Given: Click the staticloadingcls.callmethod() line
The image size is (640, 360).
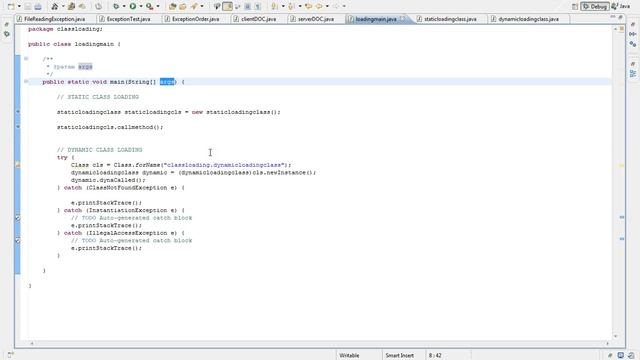Looking at the screenshot, I should coord(110,127).
